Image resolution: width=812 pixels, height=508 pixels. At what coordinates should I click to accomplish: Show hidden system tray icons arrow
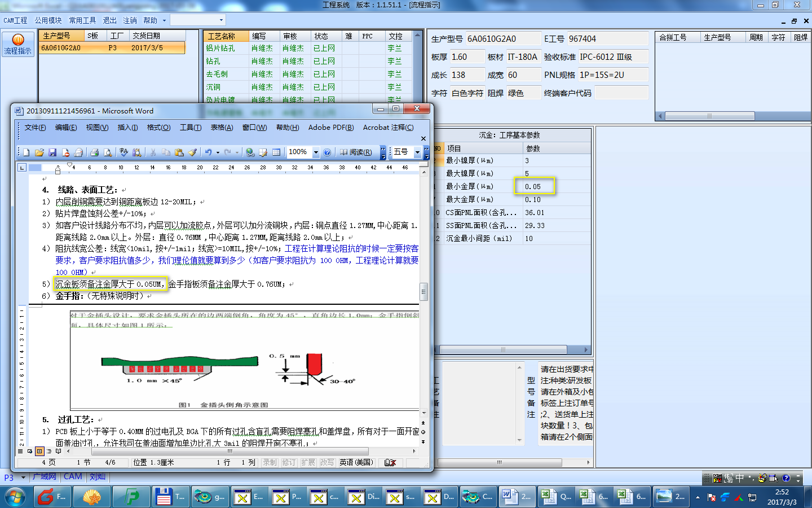pos(698,497)
